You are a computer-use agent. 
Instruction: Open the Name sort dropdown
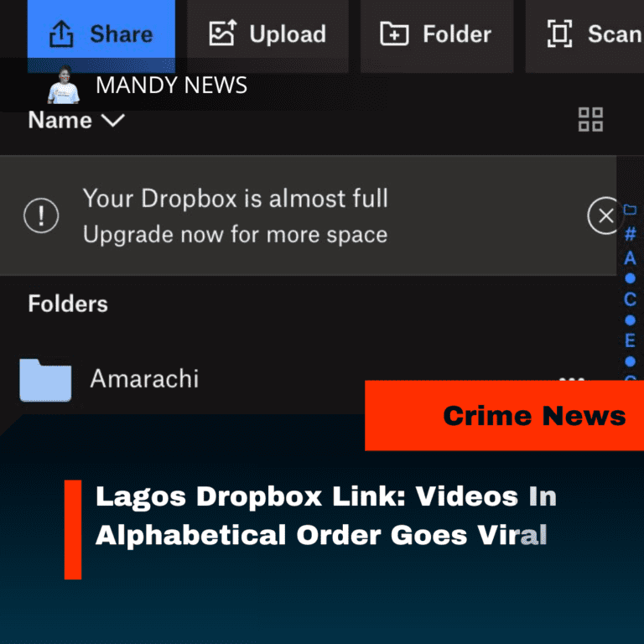pyautogui.click(x=76, y=121)
